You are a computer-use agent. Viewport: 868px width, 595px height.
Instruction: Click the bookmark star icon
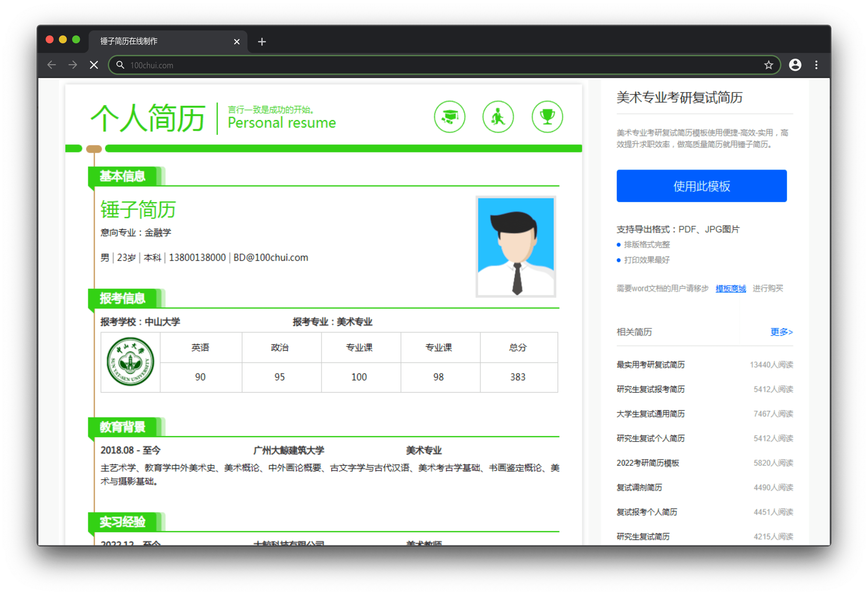[768, 65]
